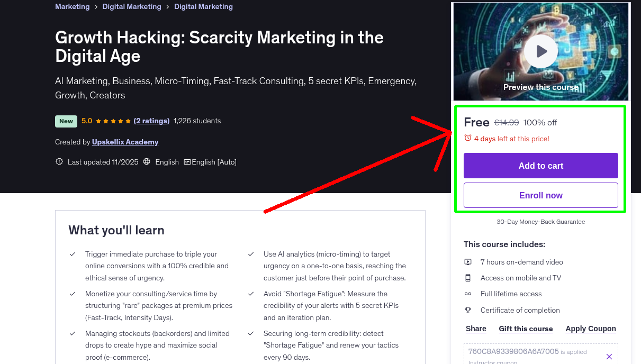The width and height of the screenshot is (641, 364).
Task: Open the Marketing breadcrumb category
Action: (72, 6)
